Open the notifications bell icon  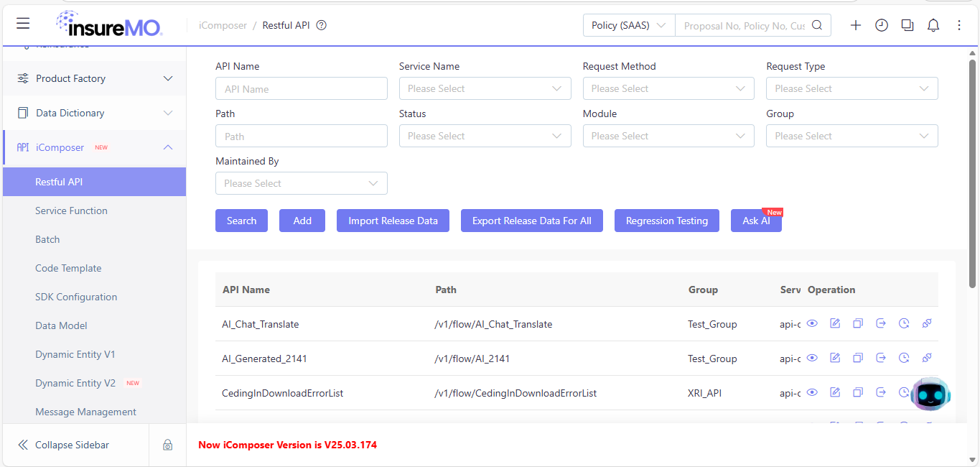(933, 25)
